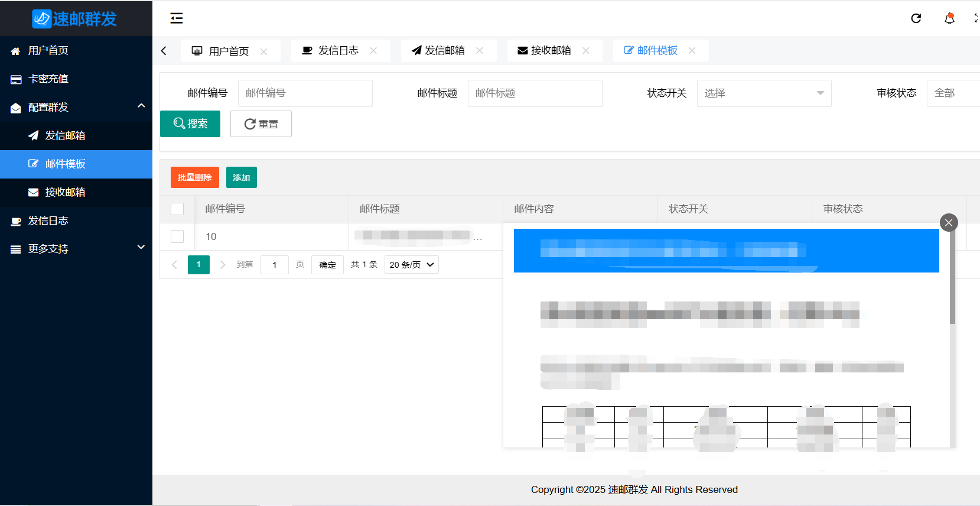Close the 发信日志 tab

[x=373, y=51]
